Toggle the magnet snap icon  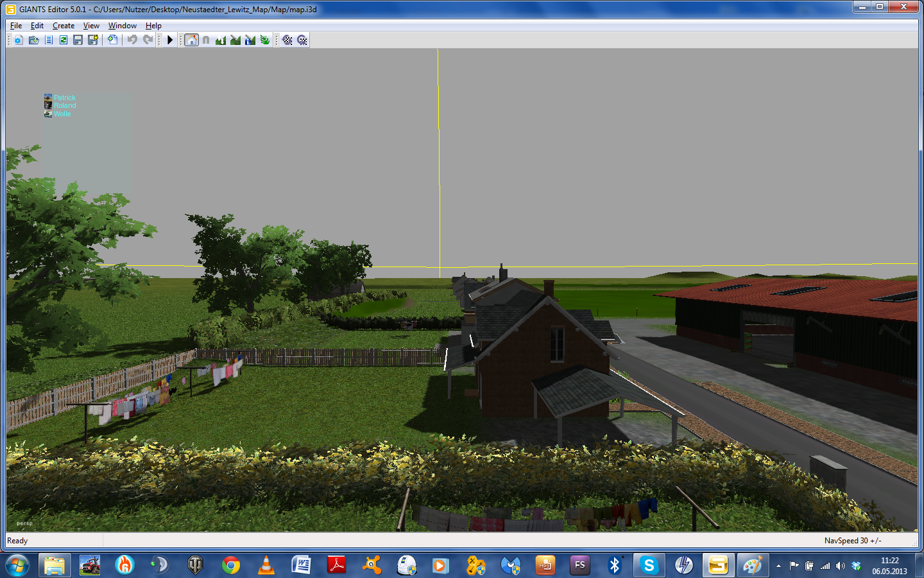pos(206,40)
